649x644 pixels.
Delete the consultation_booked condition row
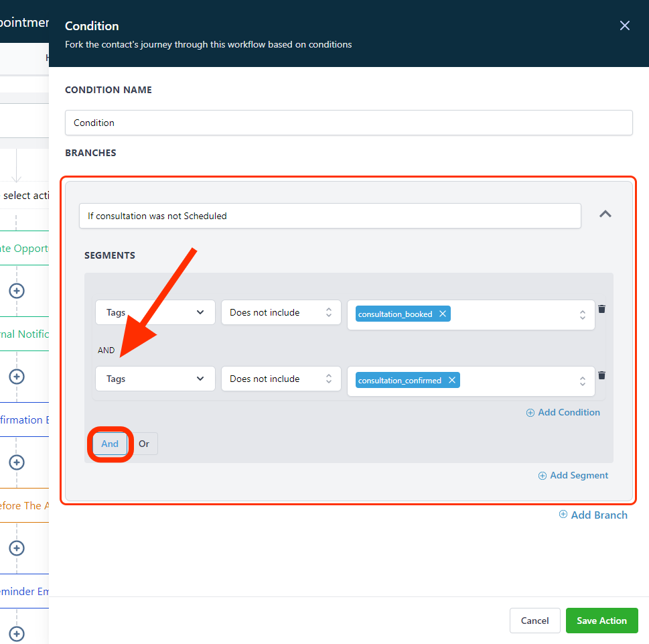pos(602,309)
